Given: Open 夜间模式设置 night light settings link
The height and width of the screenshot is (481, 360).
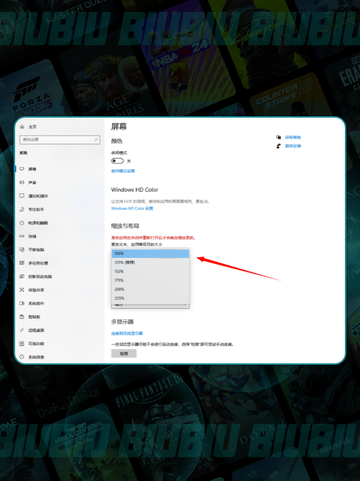Looking at the screenshot, I should coord(123,171).
